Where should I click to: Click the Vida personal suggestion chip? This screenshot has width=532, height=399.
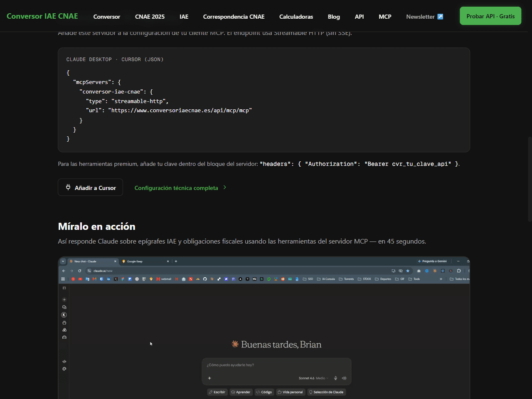[291, 392]
